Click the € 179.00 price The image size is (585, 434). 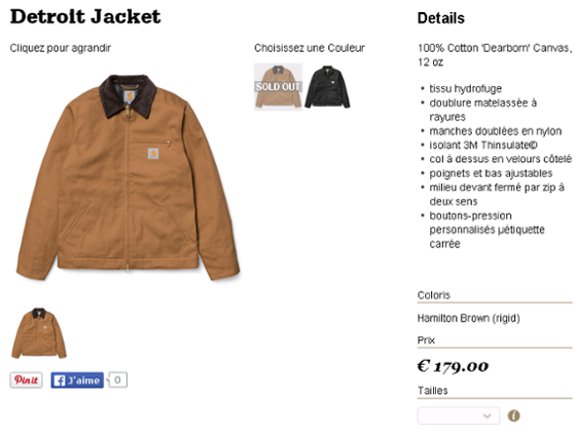[453, 366]
